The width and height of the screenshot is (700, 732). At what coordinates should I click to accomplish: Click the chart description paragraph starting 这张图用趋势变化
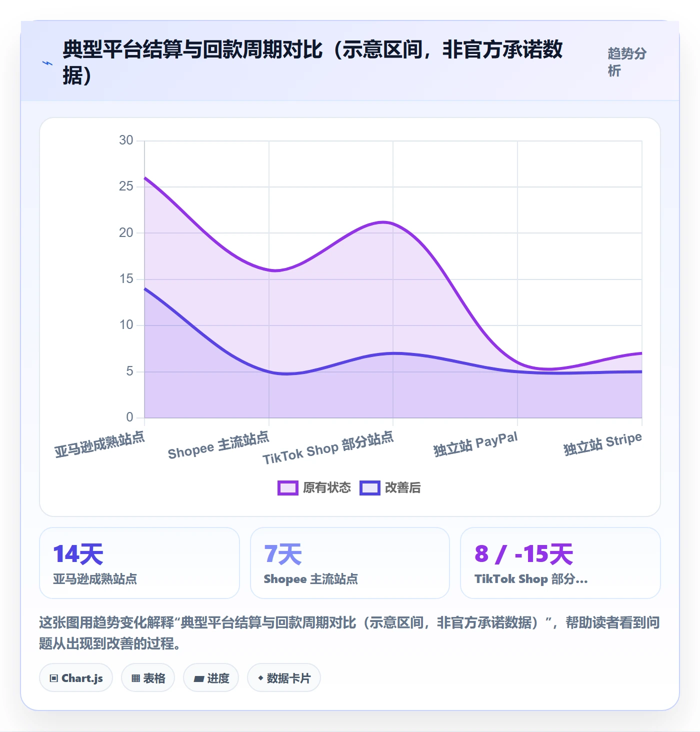click(349, 633)
